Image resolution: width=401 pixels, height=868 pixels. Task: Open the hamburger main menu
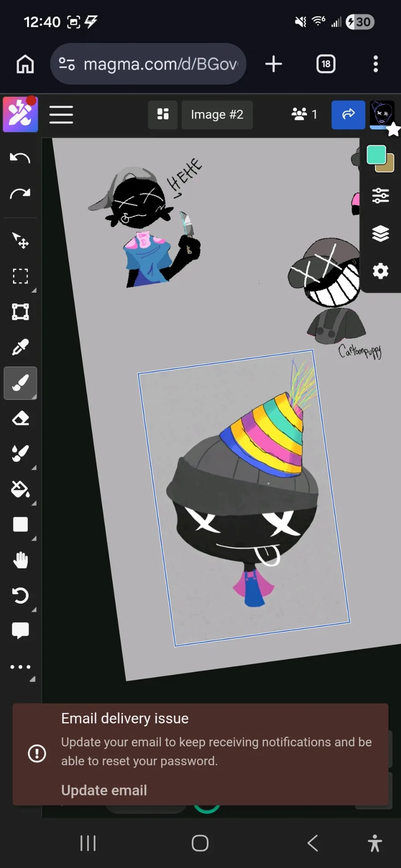pos(61,115)
